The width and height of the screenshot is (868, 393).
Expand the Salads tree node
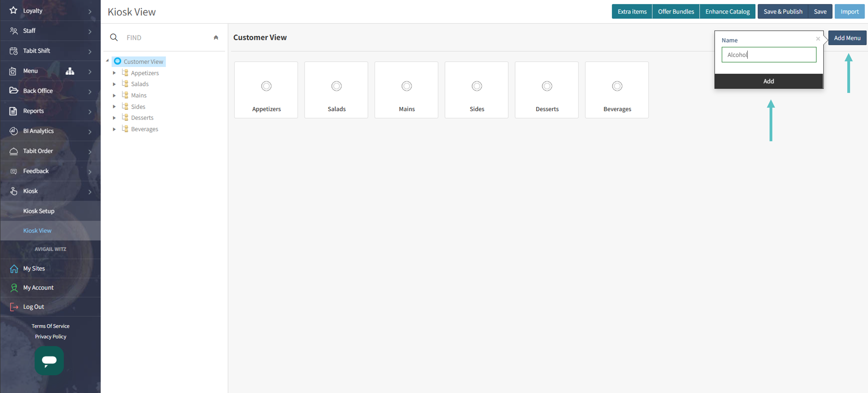coord(114,84)
